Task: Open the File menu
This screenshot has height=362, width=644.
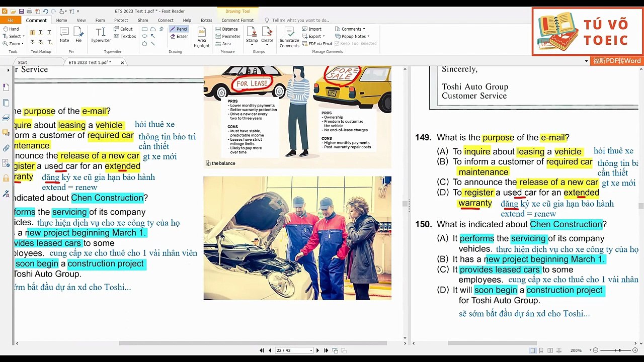Action: [x=11, y=20]
